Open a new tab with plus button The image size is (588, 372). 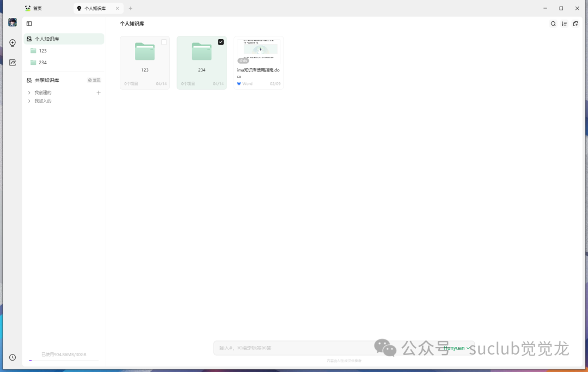point(131,8)
